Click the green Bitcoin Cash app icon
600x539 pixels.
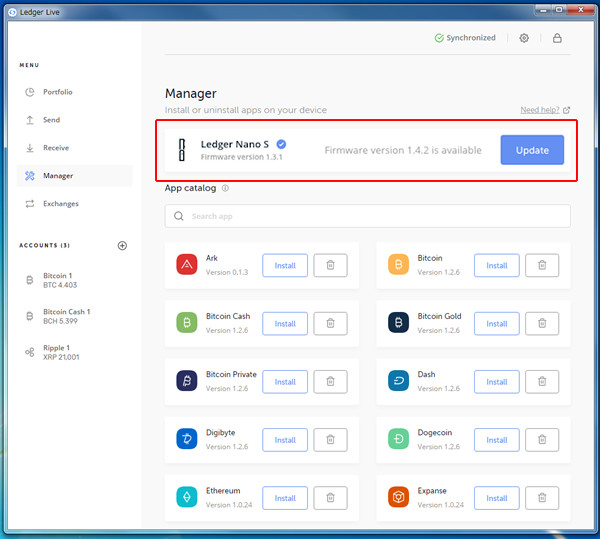[x=187, y=322]
